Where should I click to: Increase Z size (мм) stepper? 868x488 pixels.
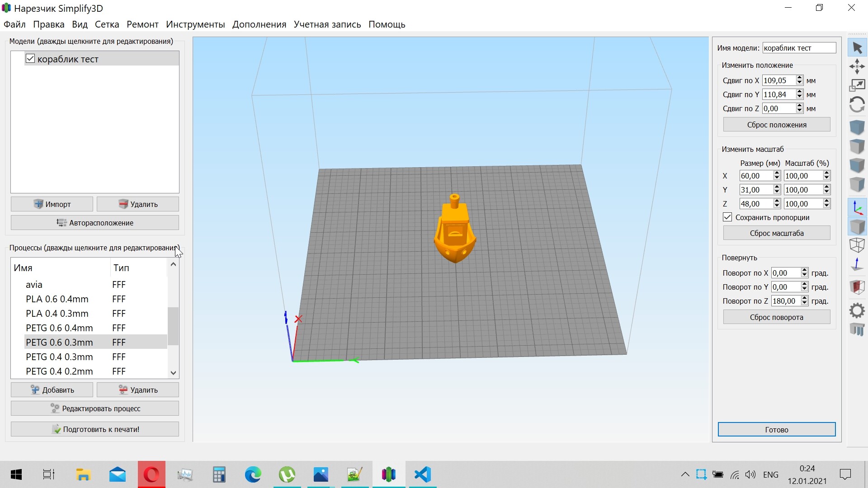777,201
